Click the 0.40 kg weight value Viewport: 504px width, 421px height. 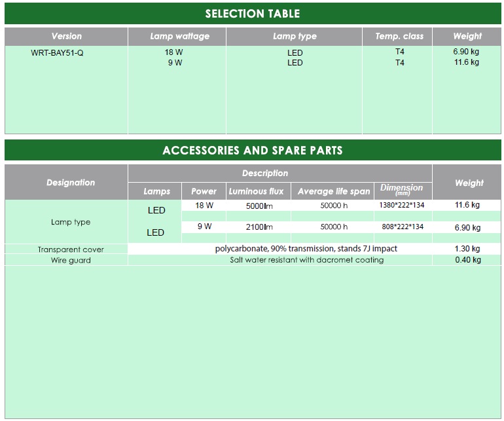[468, 259]
